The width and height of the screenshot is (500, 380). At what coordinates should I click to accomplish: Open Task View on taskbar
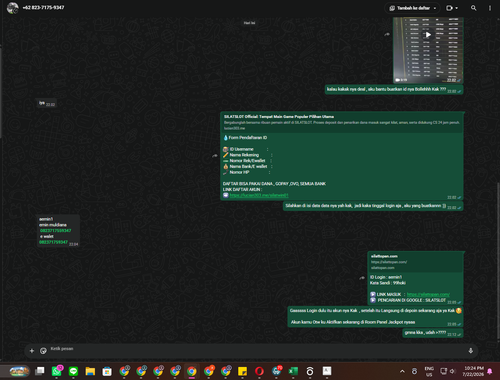point(40,371)
